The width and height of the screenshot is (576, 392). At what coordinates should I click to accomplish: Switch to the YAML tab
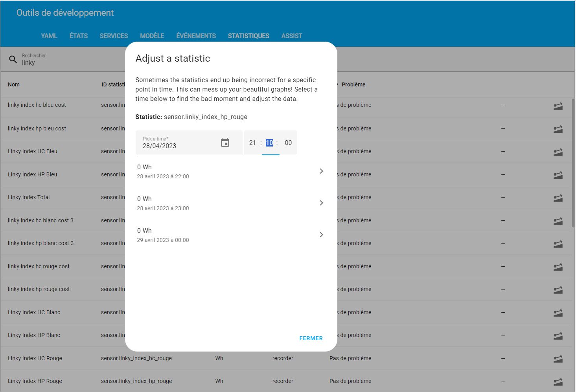pos(49,36)
